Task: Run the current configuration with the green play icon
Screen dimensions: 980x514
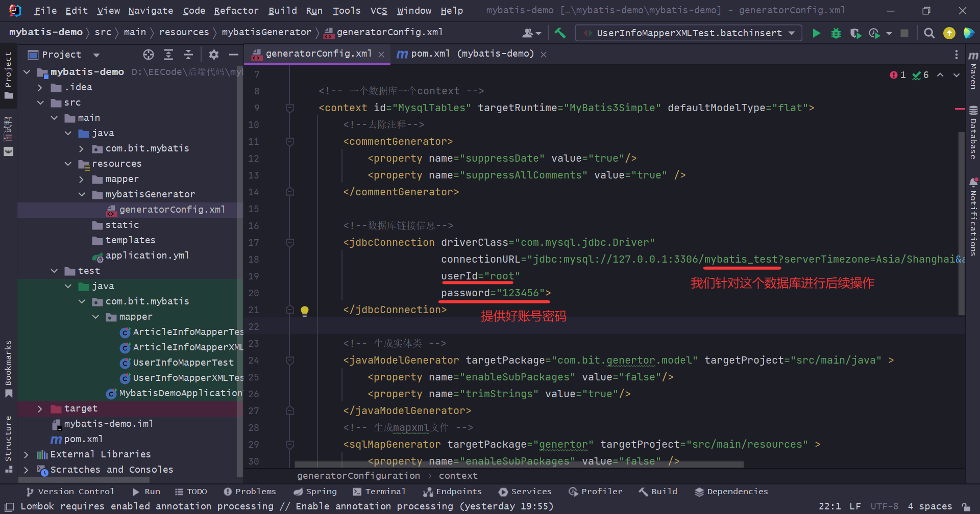Action: point(816,33)
